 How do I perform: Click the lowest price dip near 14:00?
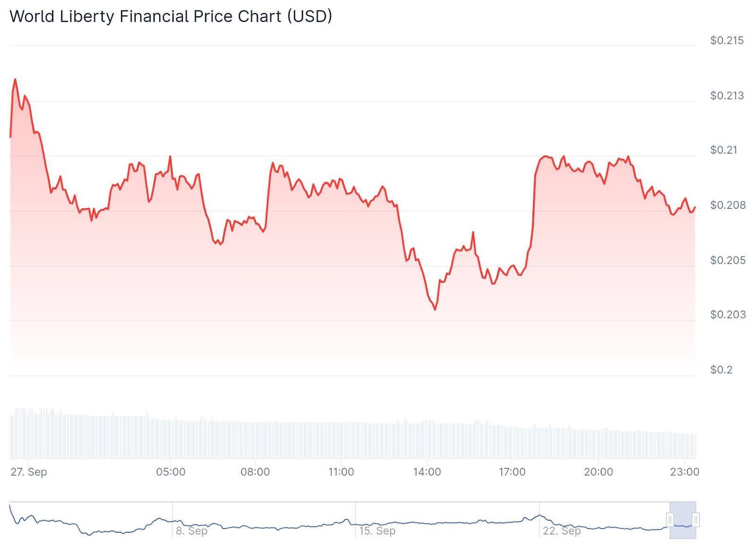[x=435, y=310]
